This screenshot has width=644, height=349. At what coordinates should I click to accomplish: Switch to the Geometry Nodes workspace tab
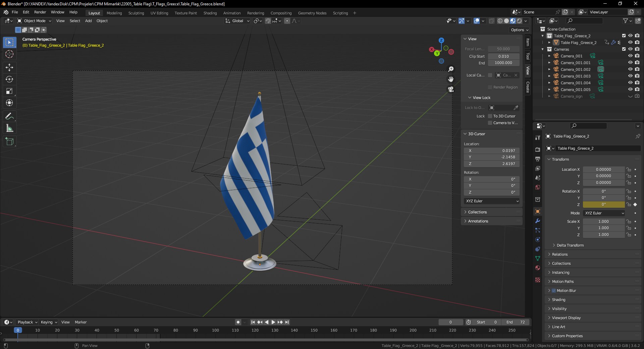click(x=312, y=13)
